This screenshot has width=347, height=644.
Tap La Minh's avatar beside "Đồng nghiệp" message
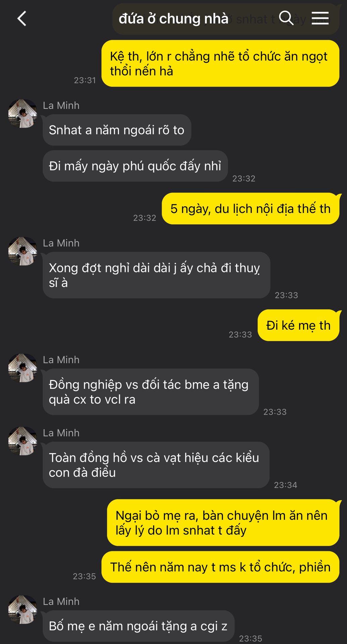click(x=22, y=368)
